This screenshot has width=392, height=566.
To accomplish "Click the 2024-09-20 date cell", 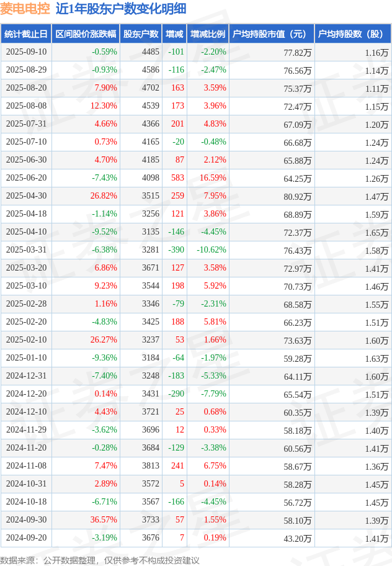I will [x=25, y=538].
